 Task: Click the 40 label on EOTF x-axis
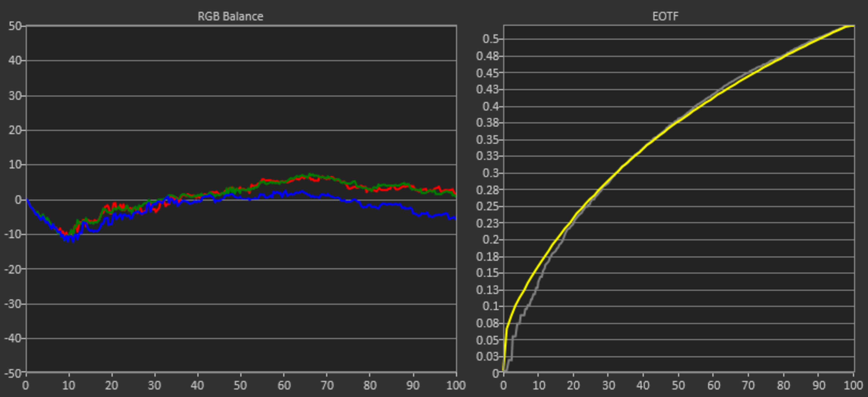[643, 385]
